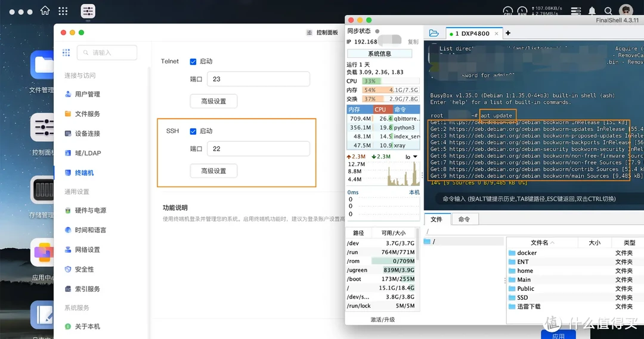Open 关于本机 in sidebar
This screenshot has height=339, width=644.
click(x=82, y=326)
